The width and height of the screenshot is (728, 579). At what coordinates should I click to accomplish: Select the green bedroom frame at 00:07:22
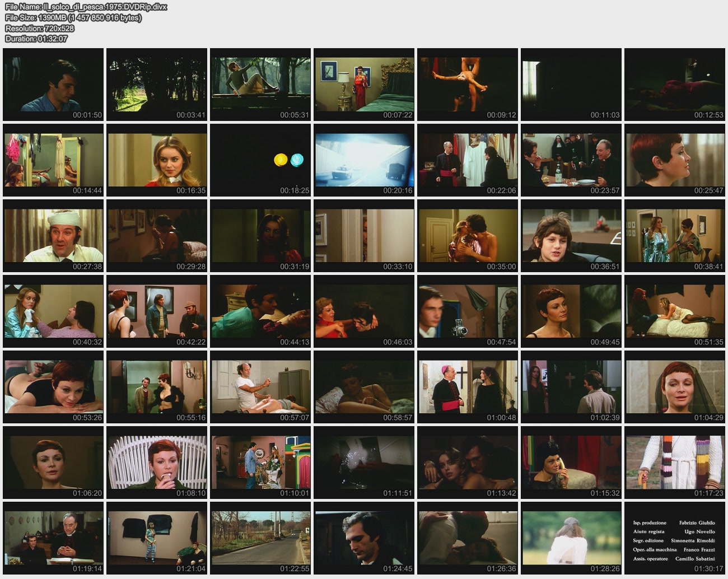pos(364,84)
